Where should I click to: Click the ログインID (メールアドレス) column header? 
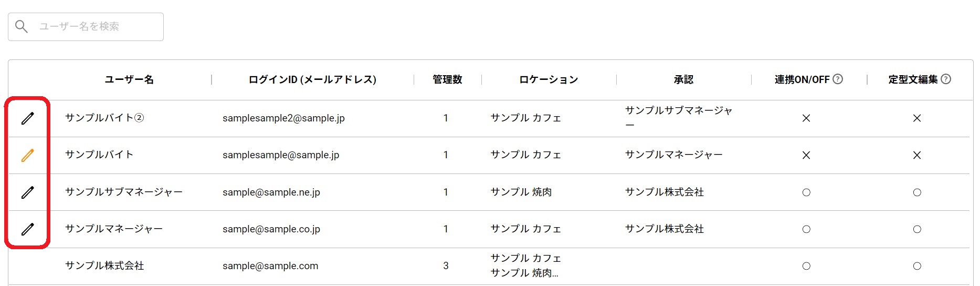(x=312, y=79)
